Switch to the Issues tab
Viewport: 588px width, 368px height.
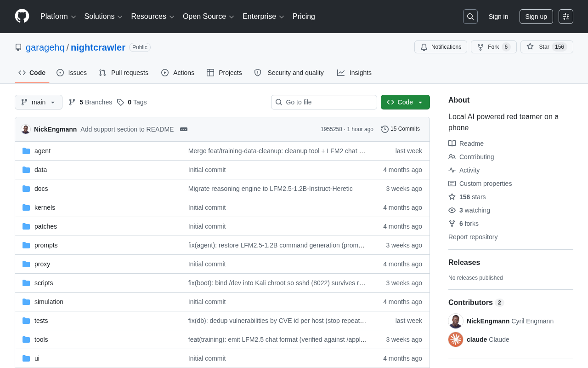point(72,73)
